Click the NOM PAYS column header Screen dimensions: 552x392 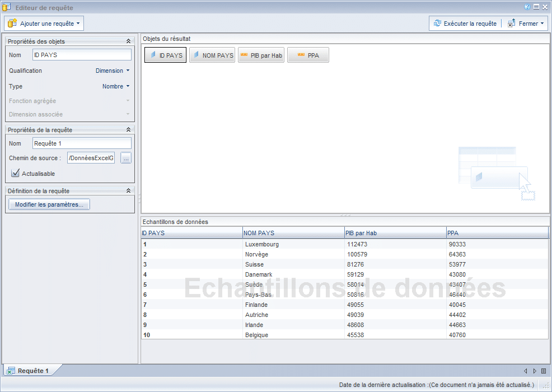point(293,233)
